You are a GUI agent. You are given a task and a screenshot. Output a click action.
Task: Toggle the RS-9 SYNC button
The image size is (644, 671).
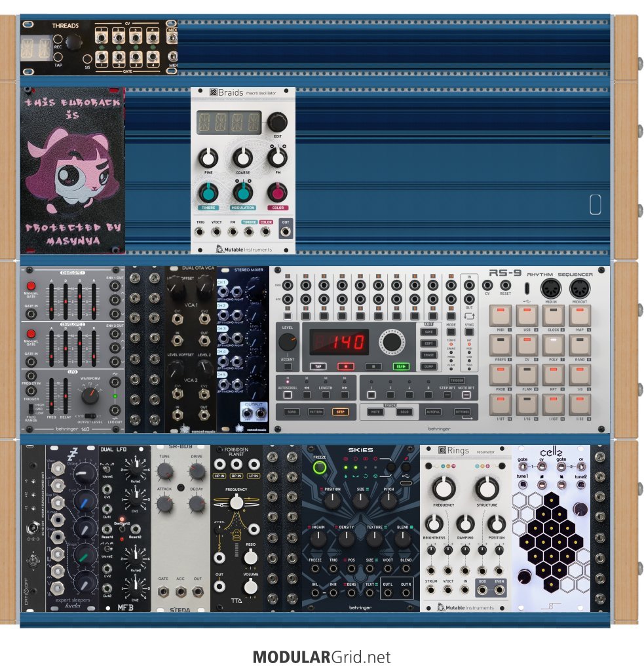point(470,332)
